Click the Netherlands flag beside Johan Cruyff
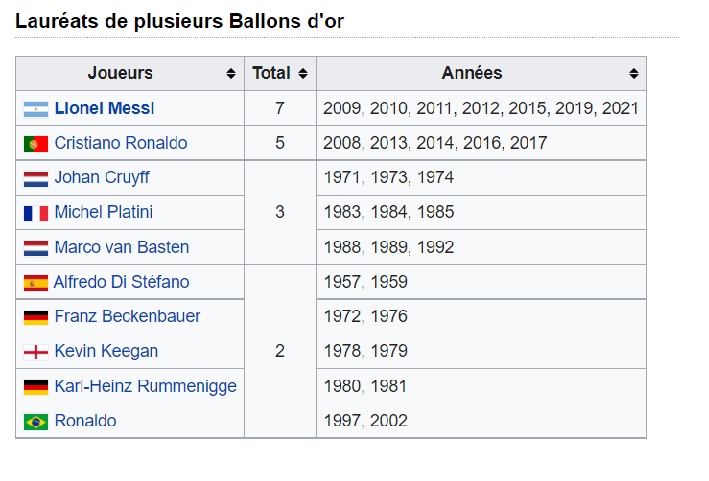The image size is (709, 481). click(36, 179)
